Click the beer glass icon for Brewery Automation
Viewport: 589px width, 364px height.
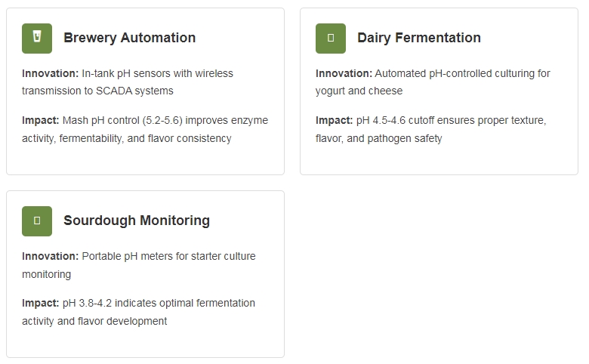pyautogui.click(x=37, y=38)
